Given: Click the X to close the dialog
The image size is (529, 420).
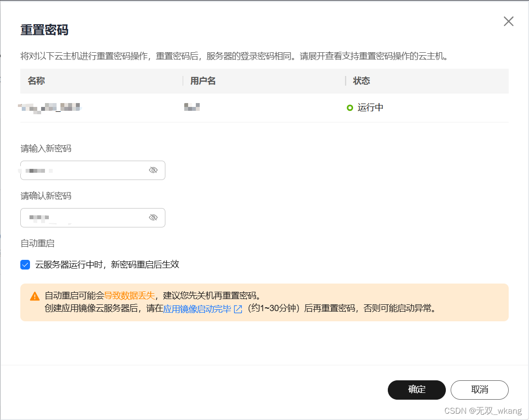Looking at the screenshot, I should 508,21.
